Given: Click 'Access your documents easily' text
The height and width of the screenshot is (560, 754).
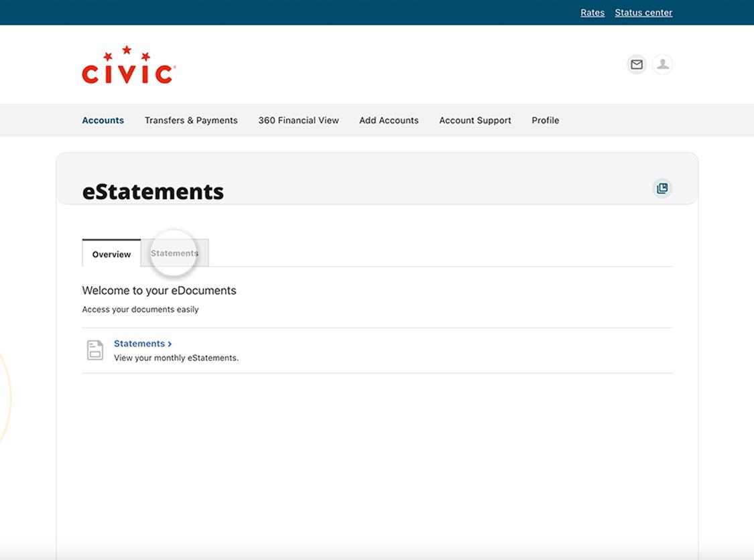Looking at the screenshot, I should point(141,309).
